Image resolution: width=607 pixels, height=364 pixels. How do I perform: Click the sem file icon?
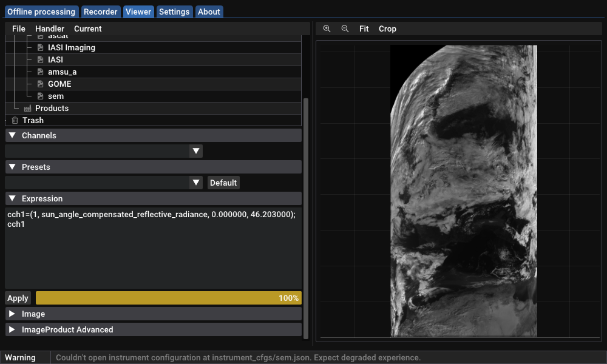click(x=40, y=96)
